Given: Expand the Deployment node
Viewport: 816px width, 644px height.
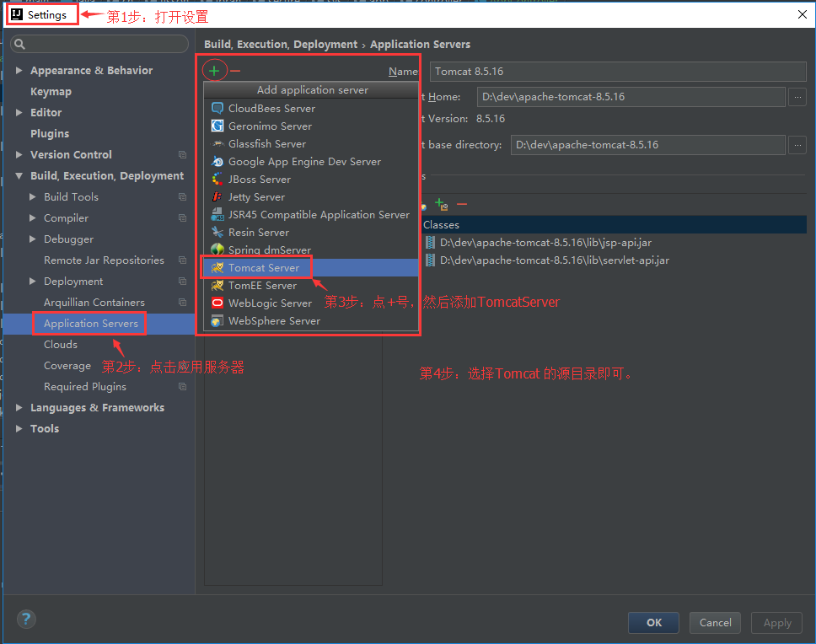Looking at the screenshot, I should (x=33, y=281).
